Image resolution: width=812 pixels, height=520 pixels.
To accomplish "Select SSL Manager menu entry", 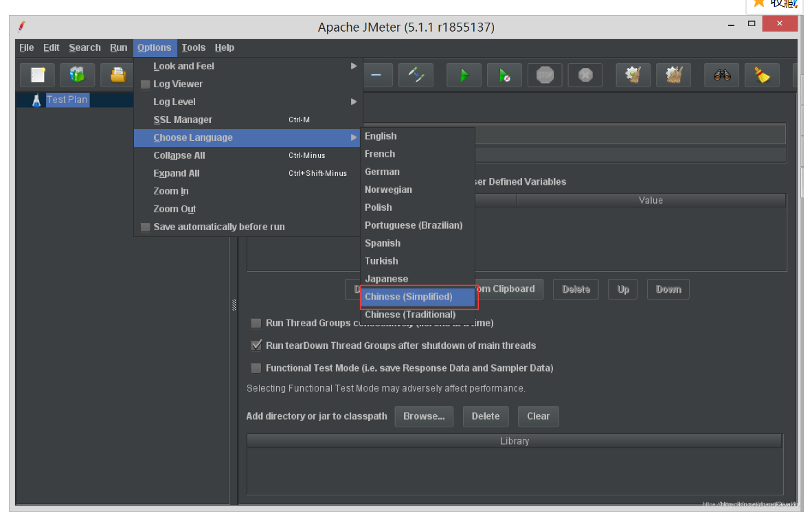I will coord(247,120).
